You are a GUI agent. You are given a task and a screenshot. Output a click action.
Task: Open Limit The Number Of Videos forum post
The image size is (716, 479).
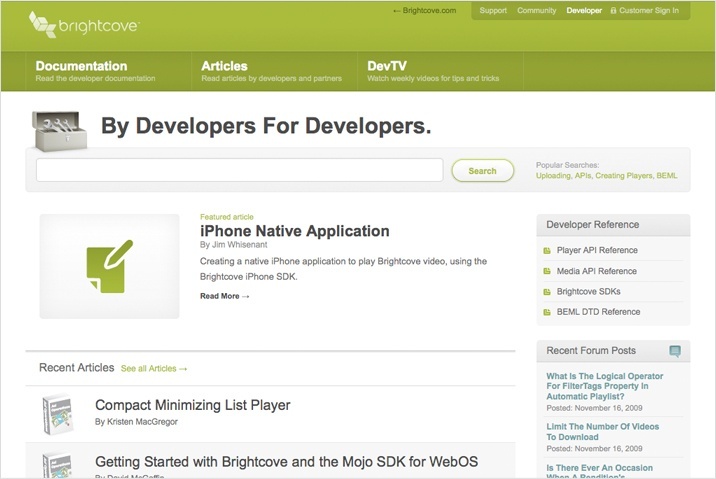tap(603, 432)
